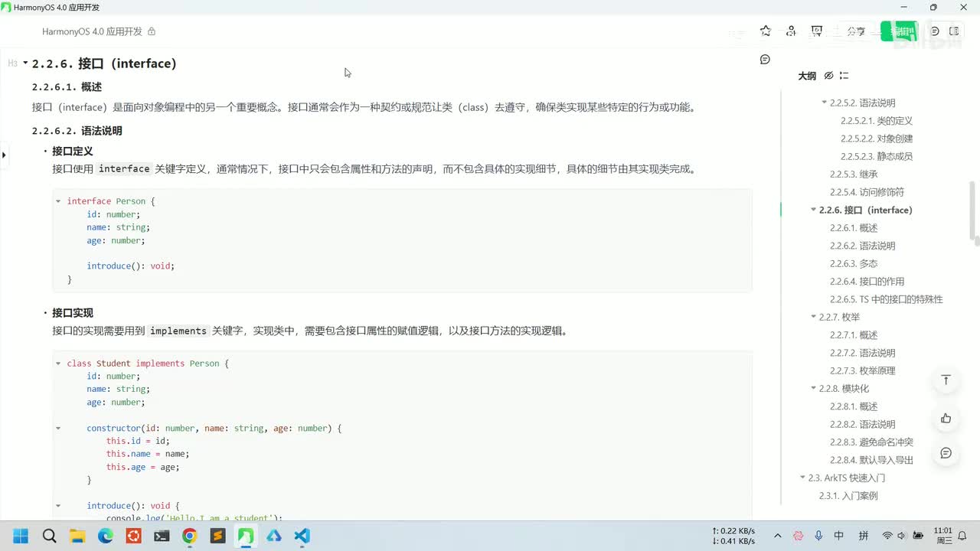
Task: Start presentation mode from header
Action: (x=817, y=31)
